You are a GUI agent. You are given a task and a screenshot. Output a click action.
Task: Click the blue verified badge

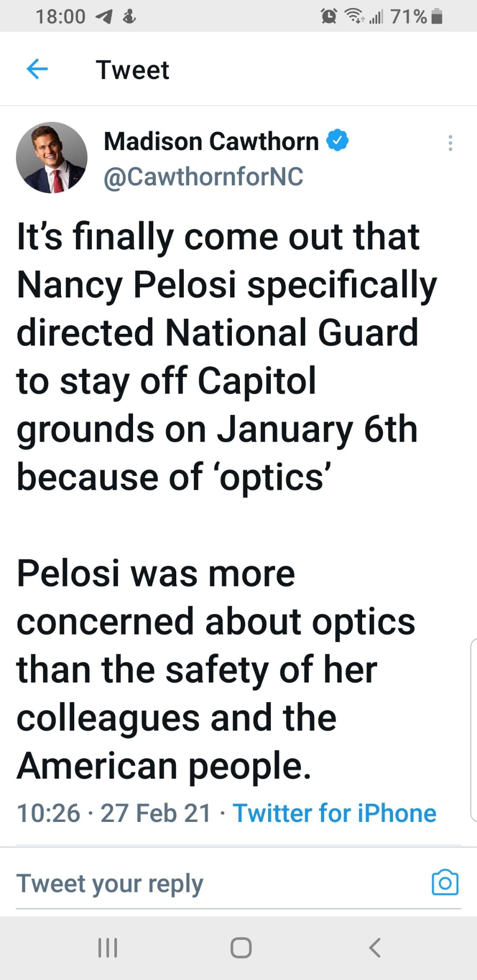pyautogui.click(x=337, y=140)
